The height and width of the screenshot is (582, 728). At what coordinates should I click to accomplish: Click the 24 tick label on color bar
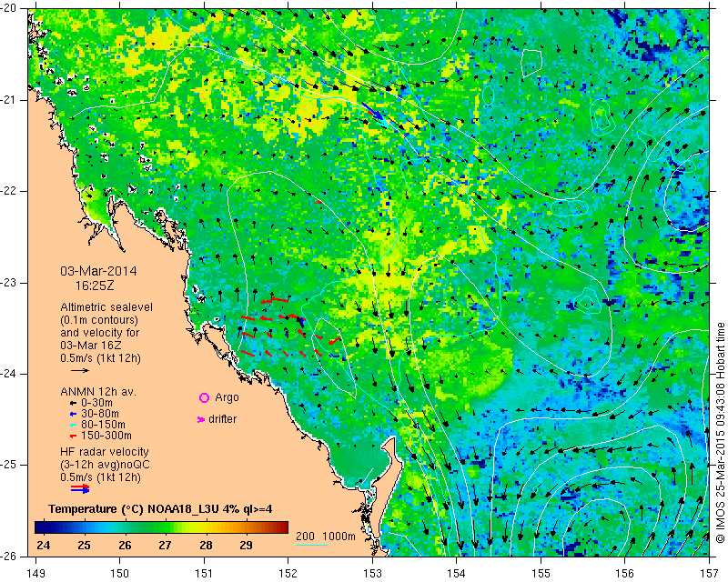[43, 545]
